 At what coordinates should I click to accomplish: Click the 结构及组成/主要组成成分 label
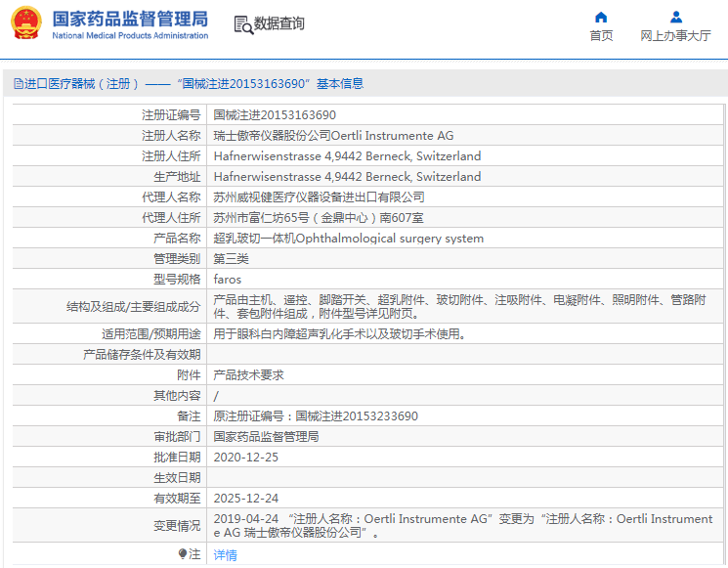pyautogui.click(x=133, y=307)
